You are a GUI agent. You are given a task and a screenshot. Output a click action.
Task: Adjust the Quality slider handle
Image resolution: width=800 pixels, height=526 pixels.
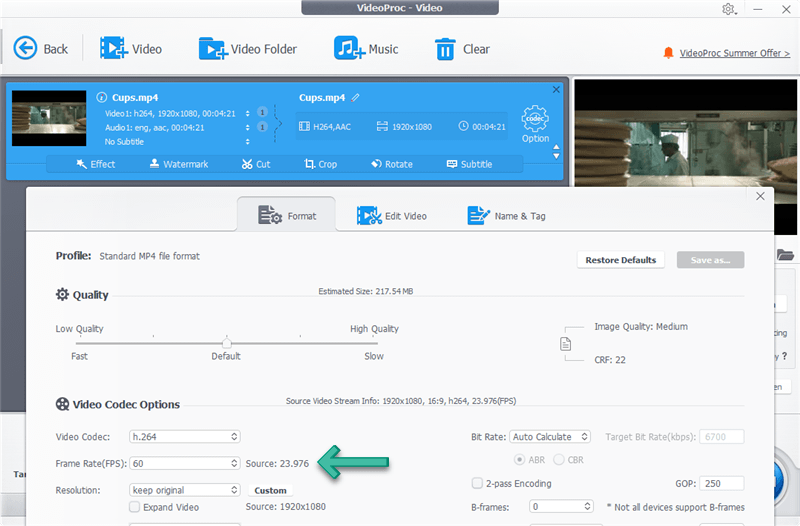click(x=227, y=343)
